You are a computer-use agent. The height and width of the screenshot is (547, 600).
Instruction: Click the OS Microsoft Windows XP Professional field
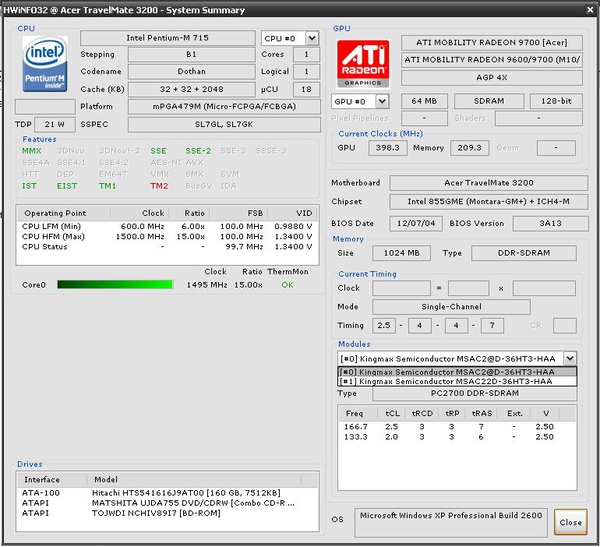[x=451, y=523]
